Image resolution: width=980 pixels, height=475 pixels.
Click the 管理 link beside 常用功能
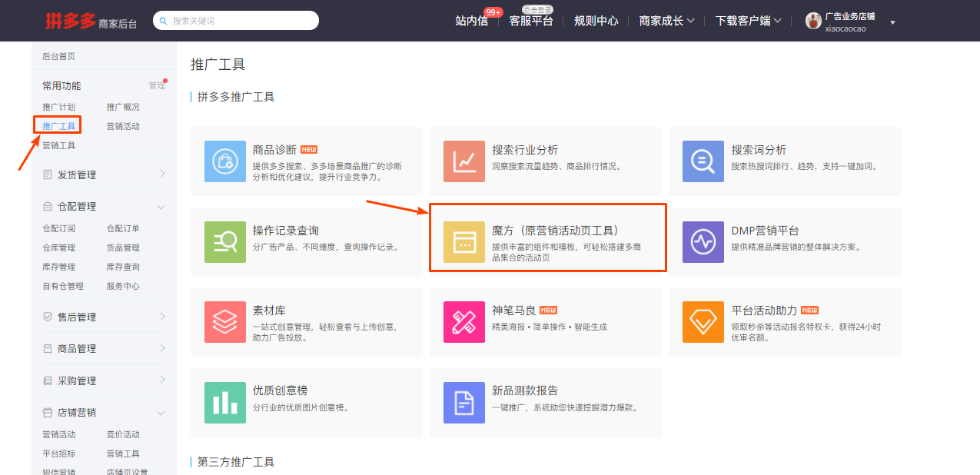click(x=157, y=85)
